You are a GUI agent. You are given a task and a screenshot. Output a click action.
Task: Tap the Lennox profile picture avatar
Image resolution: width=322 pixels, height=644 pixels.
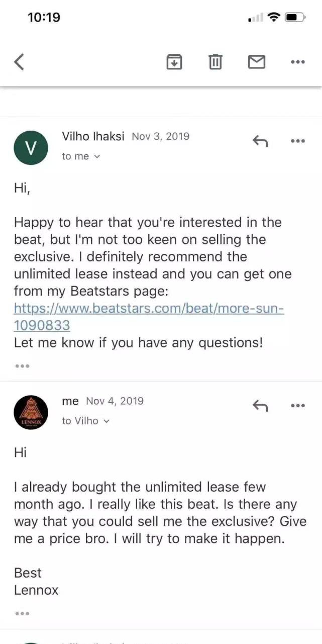(31, 412)
